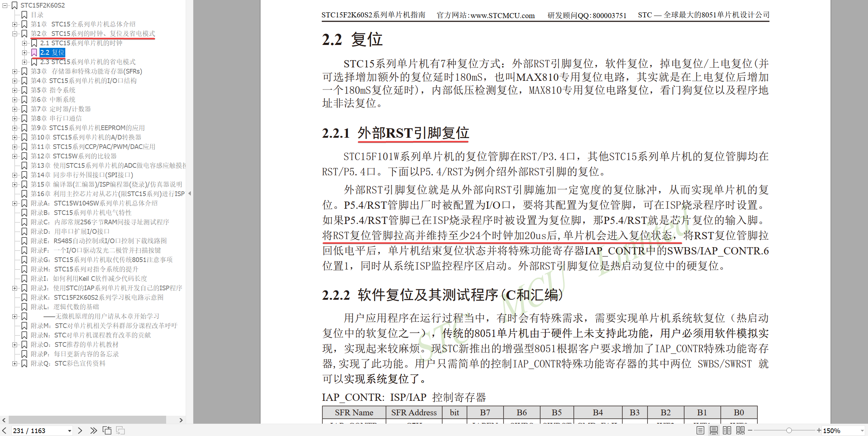The image size is (868, 436).
Task: Open bookmark 附录E RS485自动控制下载线路图
Action: click(x=99, y=241)
